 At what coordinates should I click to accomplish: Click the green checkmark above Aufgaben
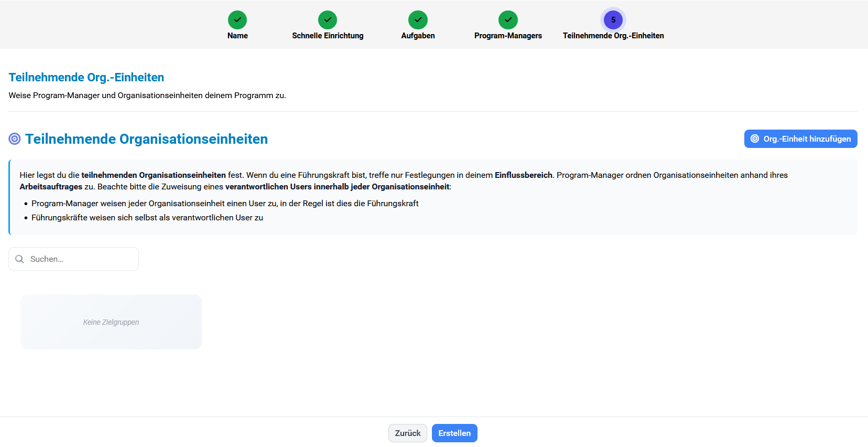418,20
